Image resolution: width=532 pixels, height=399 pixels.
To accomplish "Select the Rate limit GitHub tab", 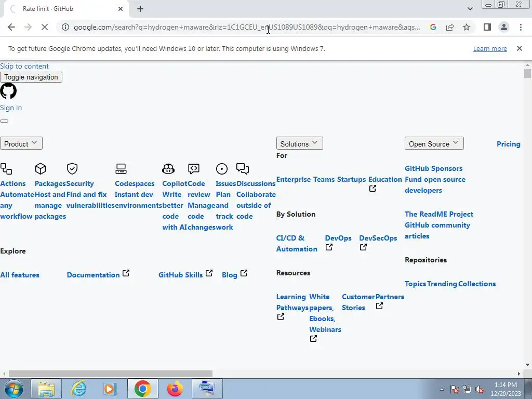I will coord(66,9).
